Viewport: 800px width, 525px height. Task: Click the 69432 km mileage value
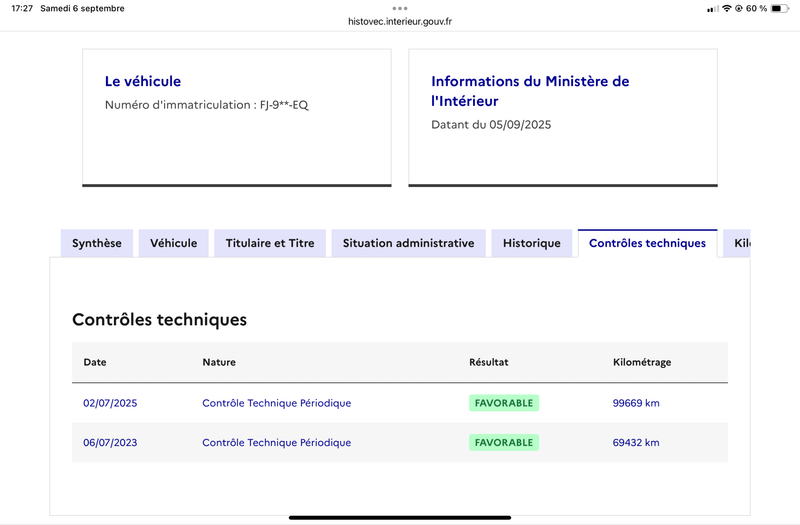[636, 443]
